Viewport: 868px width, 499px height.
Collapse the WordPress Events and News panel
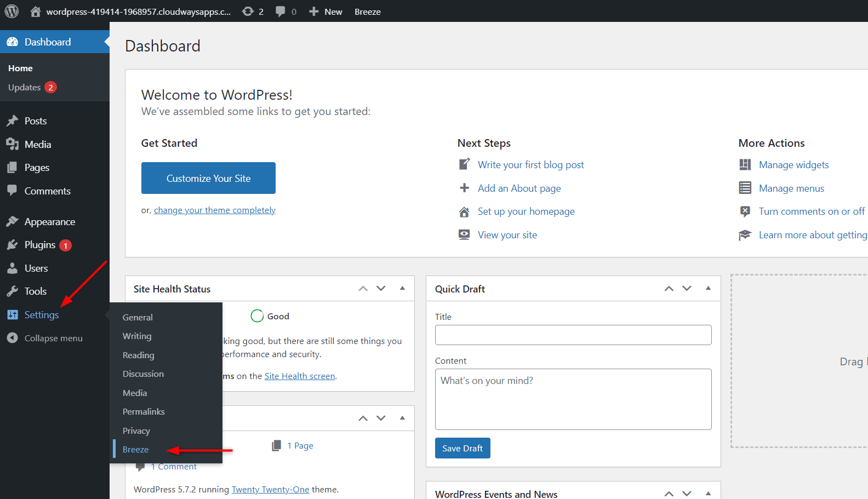(708, 494)
